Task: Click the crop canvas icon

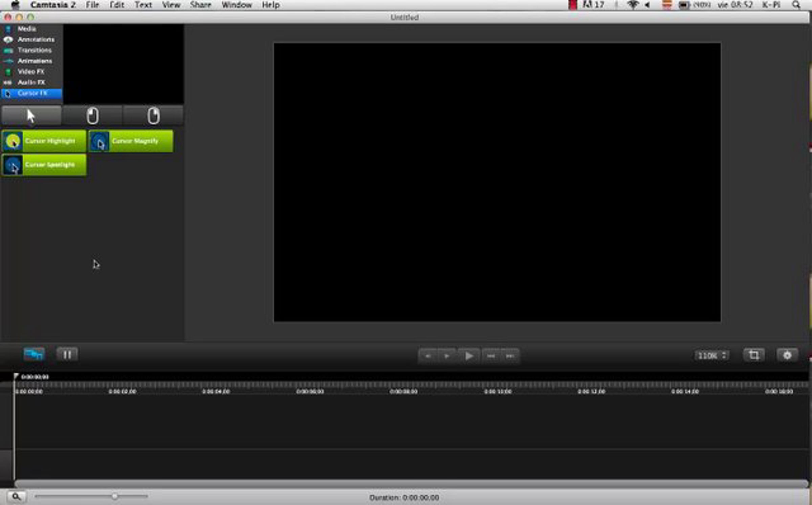Action: 753,355
